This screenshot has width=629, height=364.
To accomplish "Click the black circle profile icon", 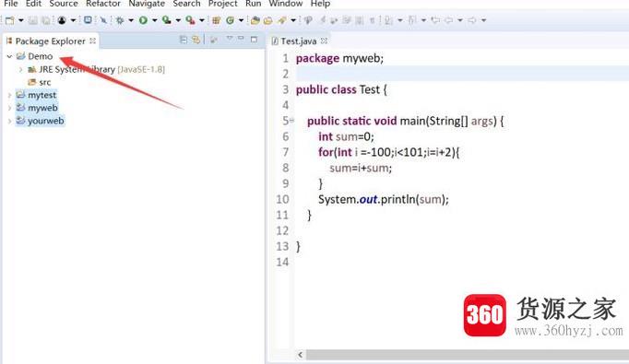I will point(62,20).
